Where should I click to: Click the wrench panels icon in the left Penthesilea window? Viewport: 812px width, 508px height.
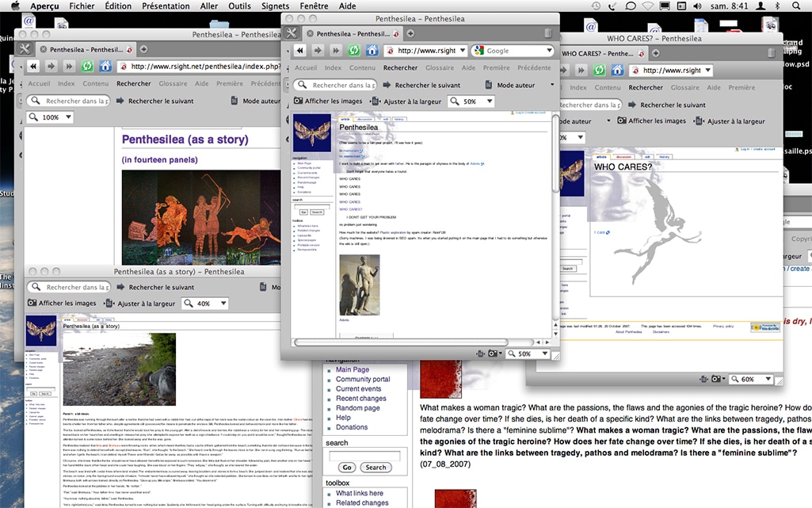(x=25, y=49)
